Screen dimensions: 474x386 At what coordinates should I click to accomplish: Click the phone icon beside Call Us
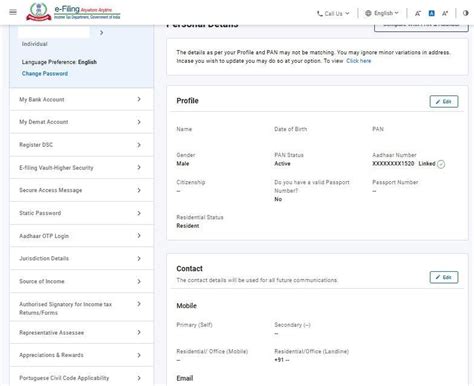(320, 14)
